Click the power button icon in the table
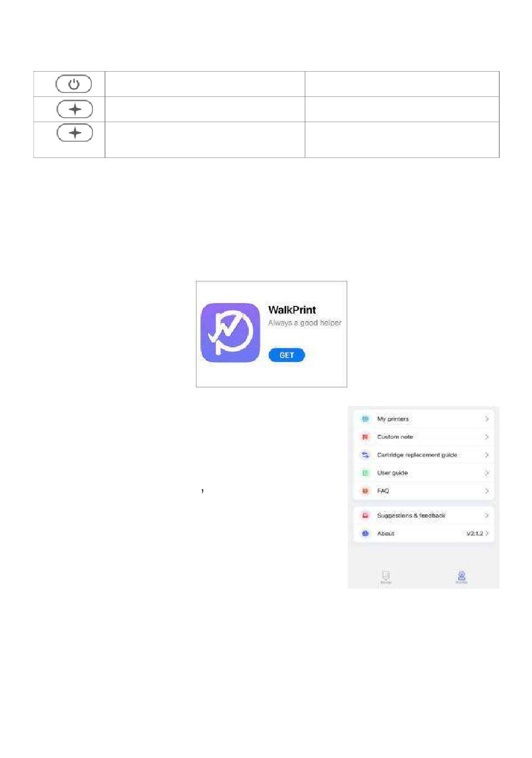The width and height of the screenshot is (532, 758). (73, 84)
